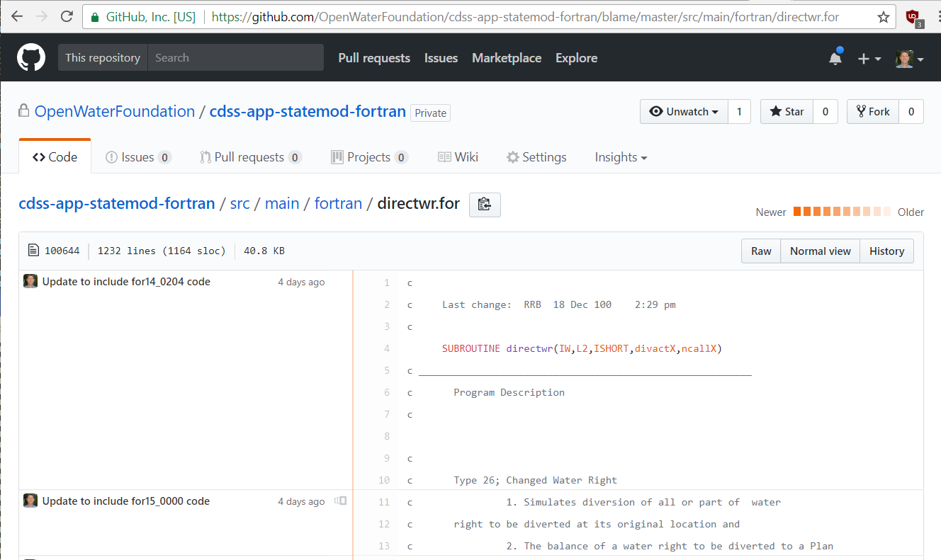This screenshot has width=941, height=560.
Task: Open Pull requests in top navigation
Action: pyautogui.click(x=374, y=58)
